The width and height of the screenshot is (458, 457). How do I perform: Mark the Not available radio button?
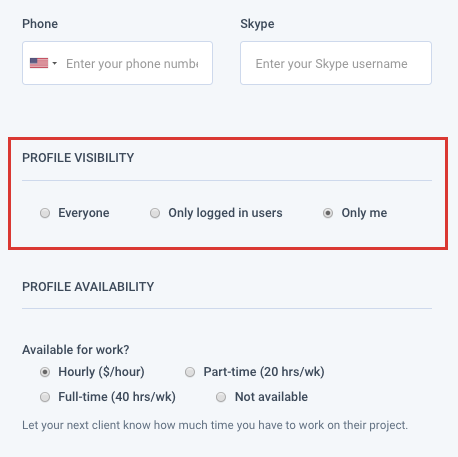(x=221, y=397)
